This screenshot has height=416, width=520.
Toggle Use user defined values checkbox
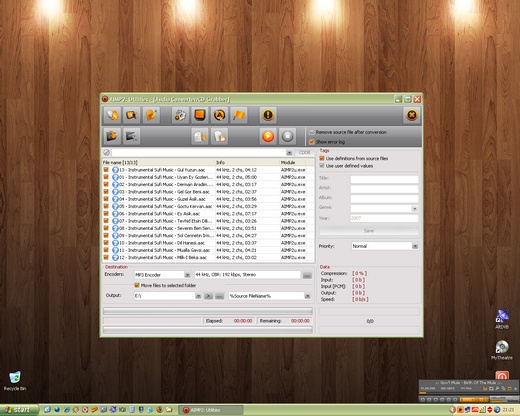pos(322,166)
